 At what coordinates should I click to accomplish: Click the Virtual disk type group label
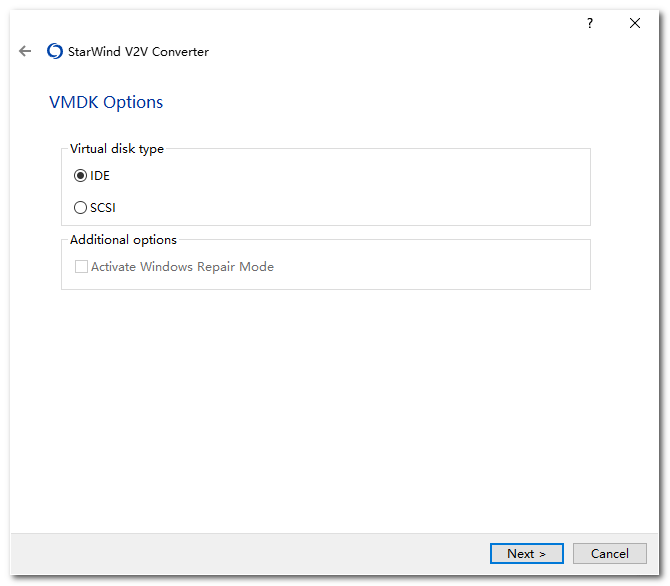coord(117,149)
